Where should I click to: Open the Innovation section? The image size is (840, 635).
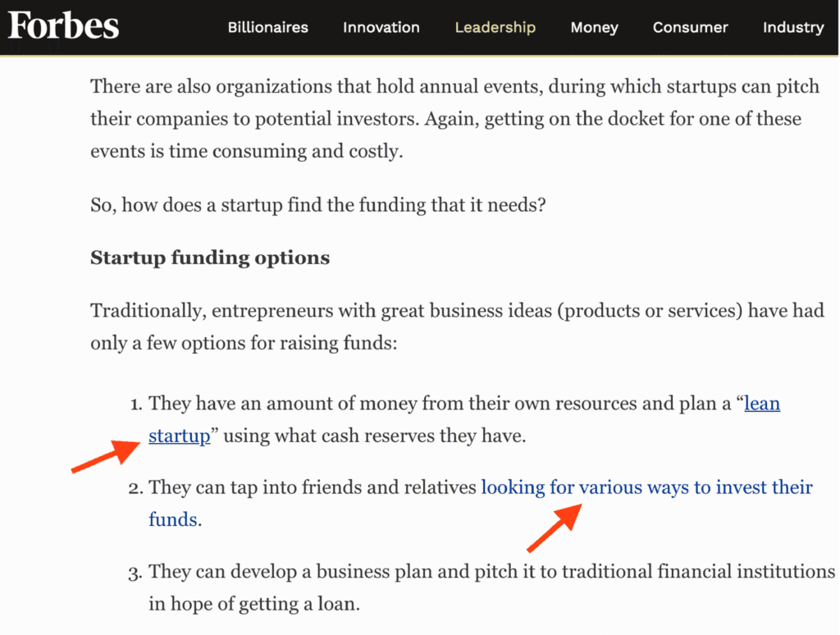(x=381, y=27)
